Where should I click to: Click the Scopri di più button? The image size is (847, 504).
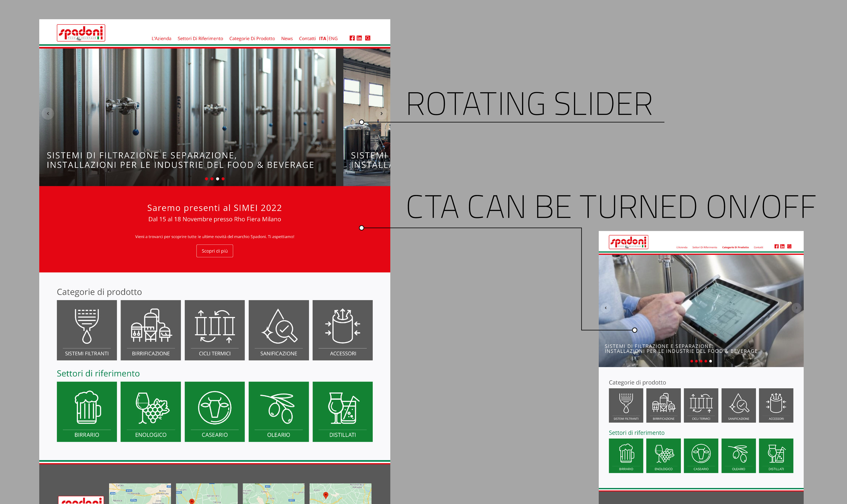coord(214,251)
